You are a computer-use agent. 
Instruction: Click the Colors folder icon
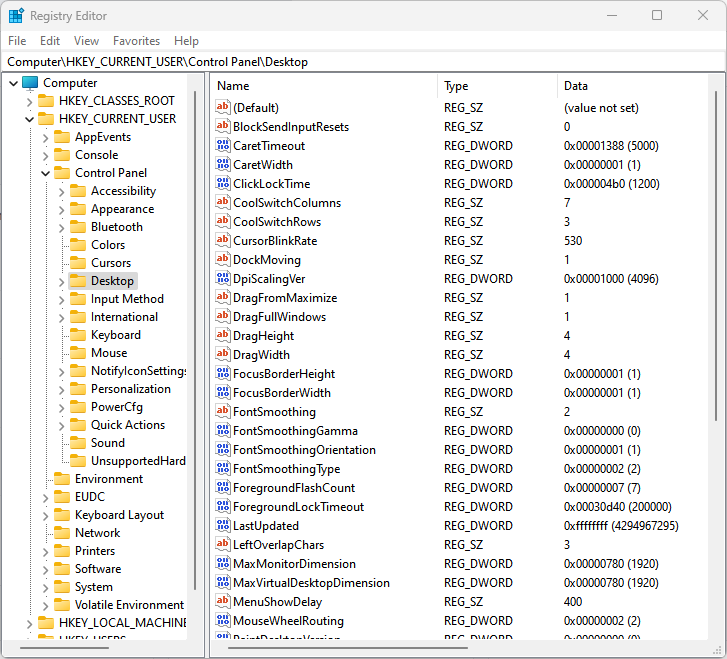(x=78, y=245)
